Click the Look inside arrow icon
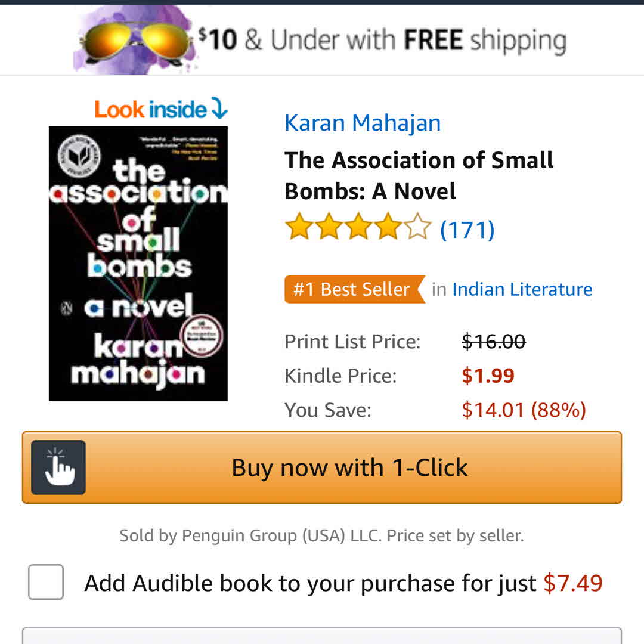 tap(219, 109)
